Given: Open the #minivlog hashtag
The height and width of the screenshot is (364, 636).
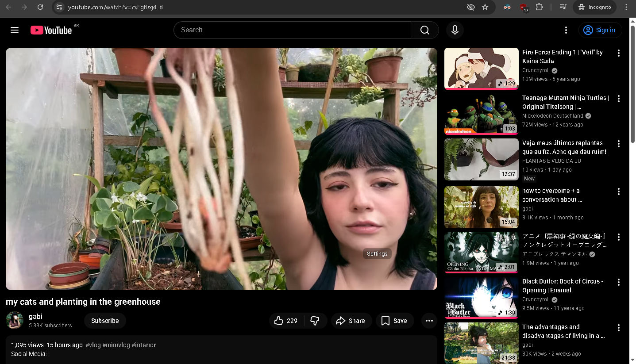Looking at the screenshot, I should pyautogui.click(x=116, y=345).
